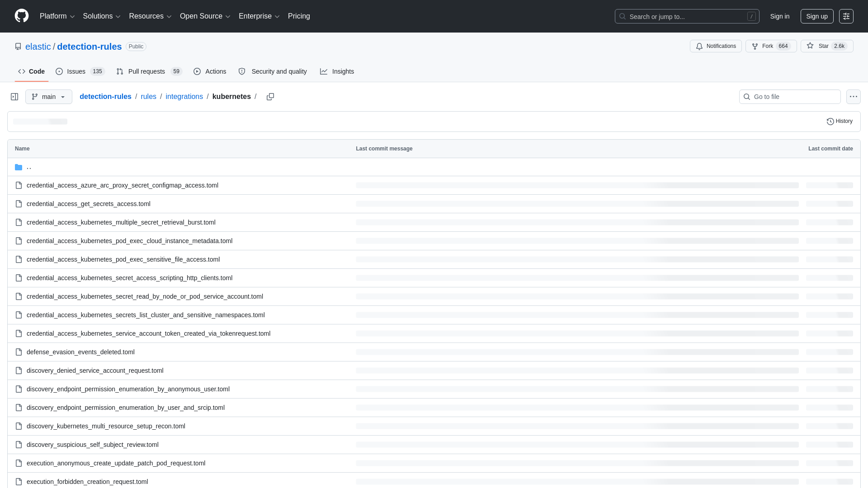This screenshot has width=868, height=488.
Task: Switch to the Insights tab
Action: click(337, 71)
